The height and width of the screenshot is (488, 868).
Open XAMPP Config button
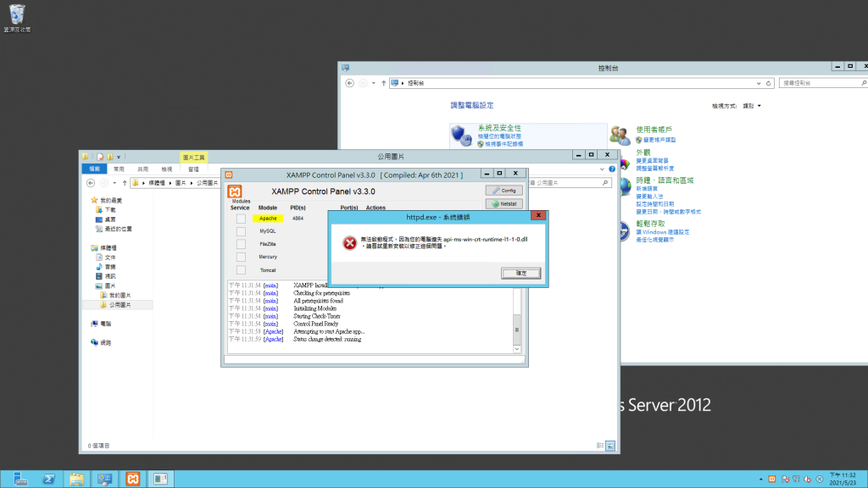[504, 191]
